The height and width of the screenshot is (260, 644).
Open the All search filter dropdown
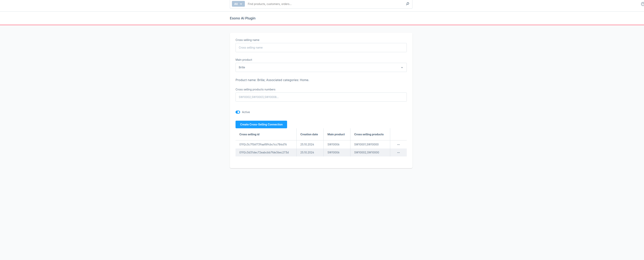coord(238,4)
